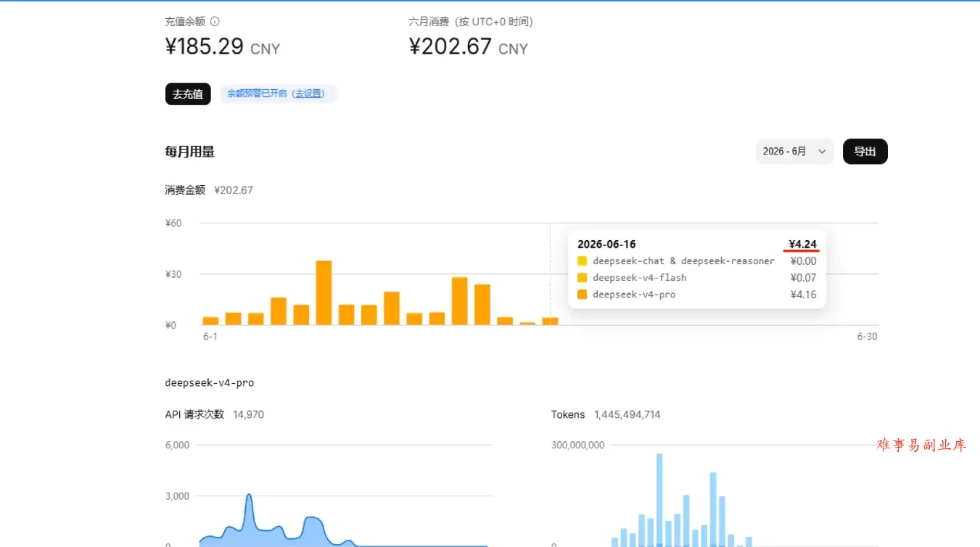Click the swatch next to deepseek-v4-flash in tooltip
Screen dimensions: 980x547
[582, 278]
